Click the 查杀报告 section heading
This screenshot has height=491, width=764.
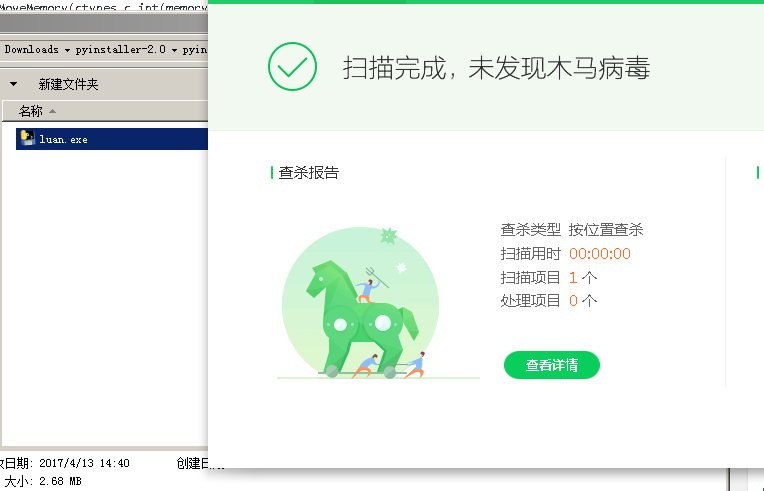click(308, 173)
